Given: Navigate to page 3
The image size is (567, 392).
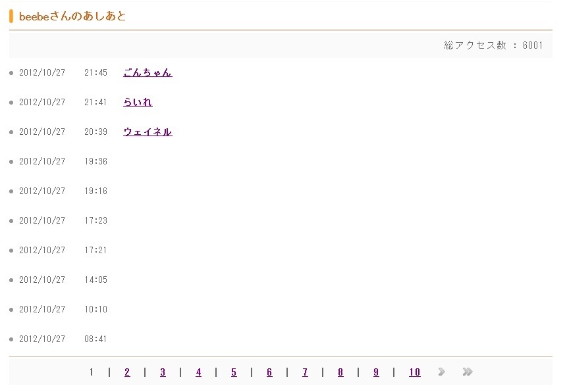Looking at the screenshot, I should click(163, 373).
